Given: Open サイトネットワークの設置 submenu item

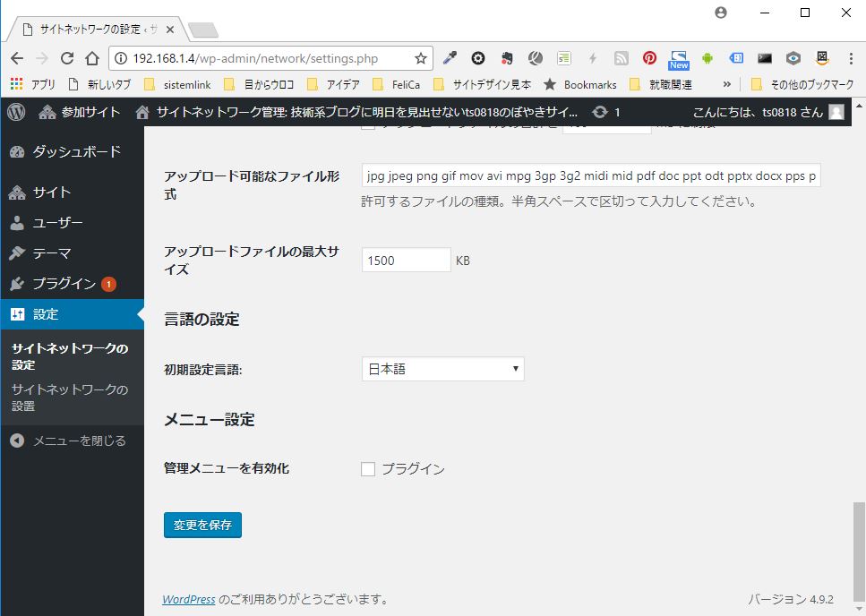Looking at the screenshot, I should (70, 398).
